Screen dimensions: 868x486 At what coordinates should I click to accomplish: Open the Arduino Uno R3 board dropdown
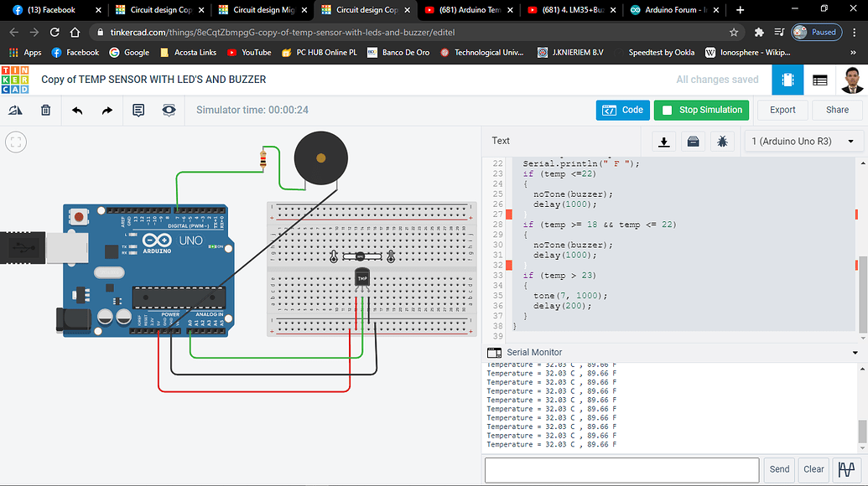click(803, 141)
